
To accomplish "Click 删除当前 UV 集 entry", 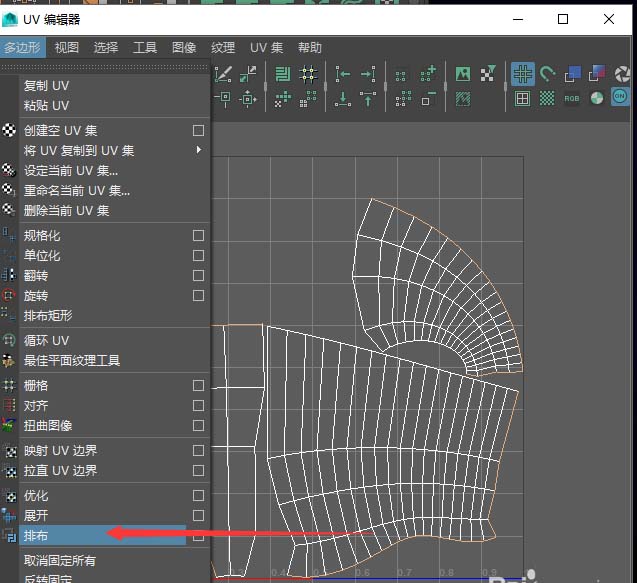I will point(66,211).
